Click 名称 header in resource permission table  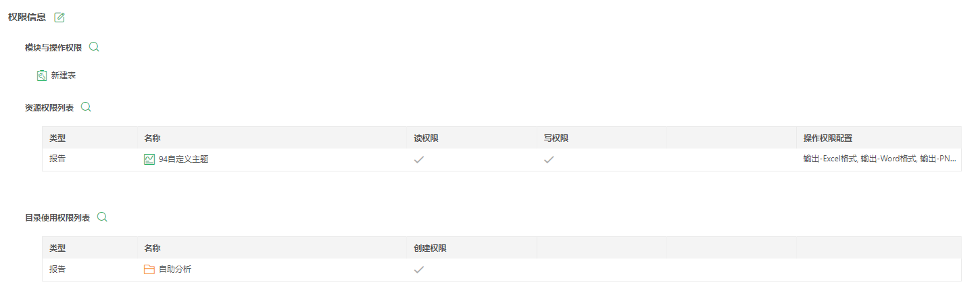pos(152,138)
